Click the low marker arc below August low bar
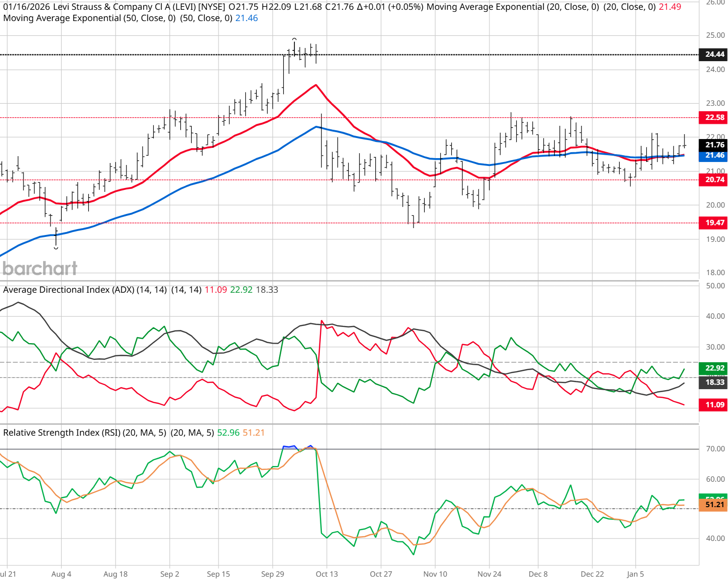This screenshot has width=728, height=583. point(56,248)
